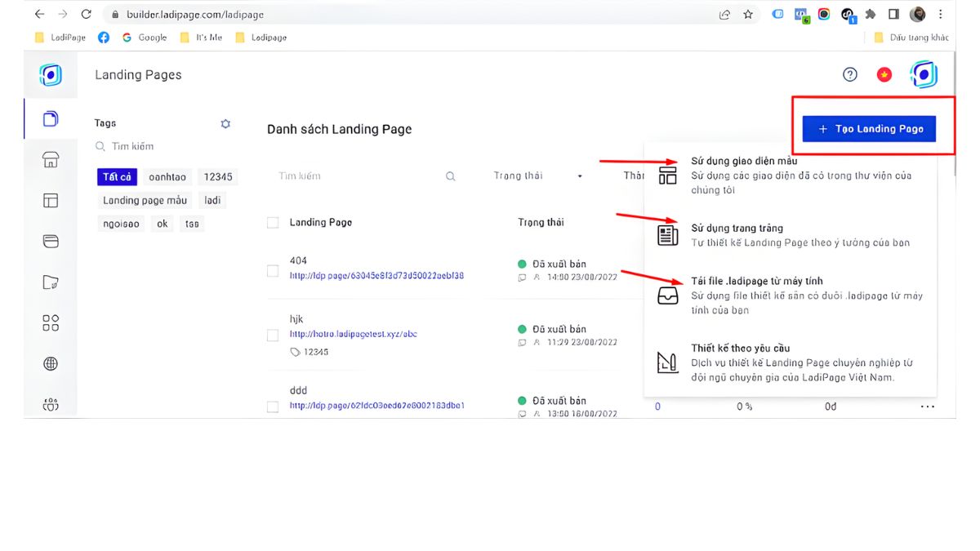
Task: Choose Sử dụng giao diện mẫu option
Action: [743, 162]
